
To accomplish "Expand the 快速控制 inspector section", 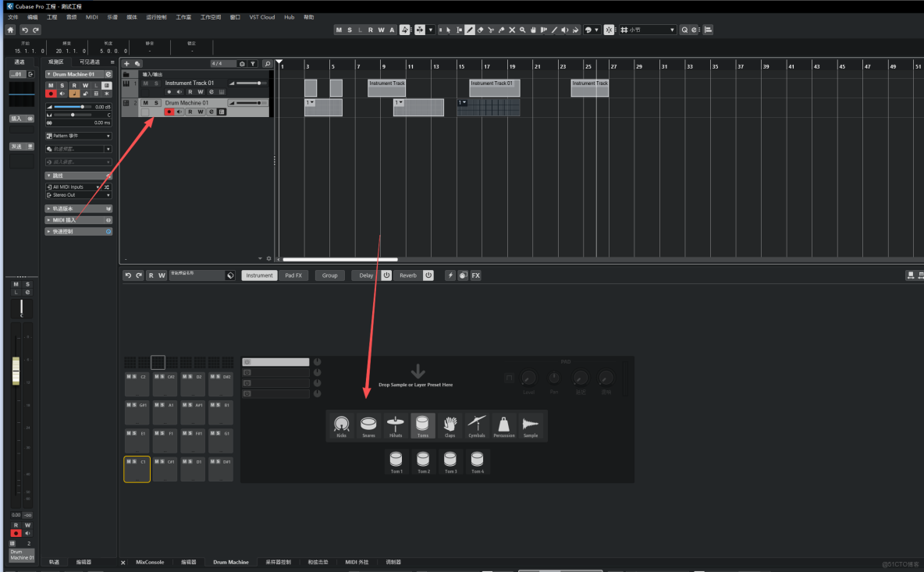I will click(78, 232).
